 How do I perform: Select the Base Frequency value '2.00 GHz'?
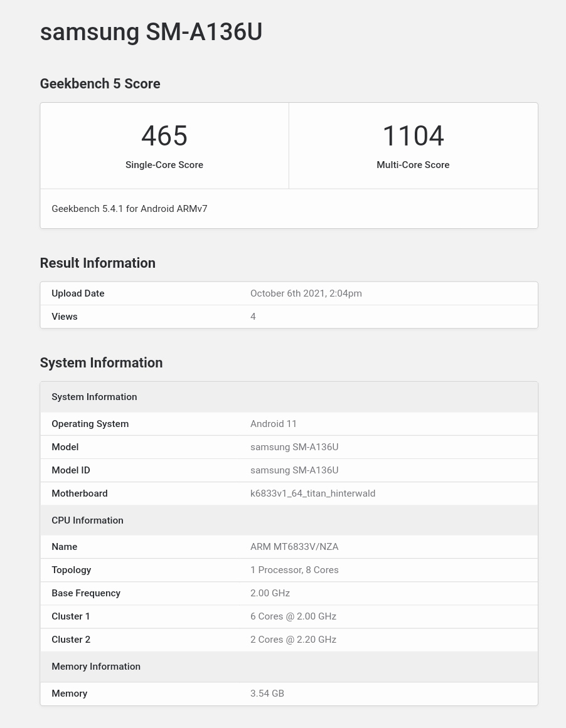[x=270, y=593]
